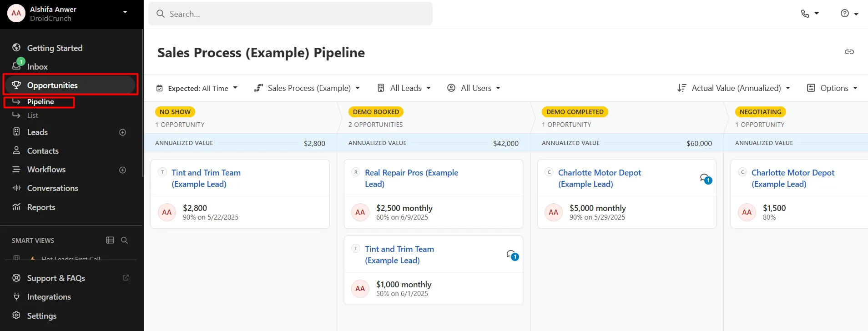Open comment bubble on Tint and Trim card

point(512,255)
